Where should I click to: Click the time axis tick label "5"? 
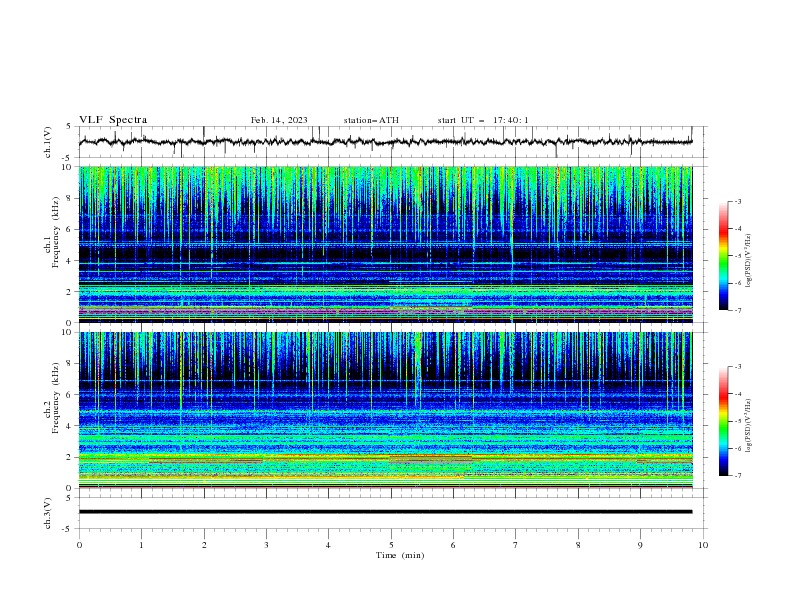pyautogui.click(x=391, y=545)
